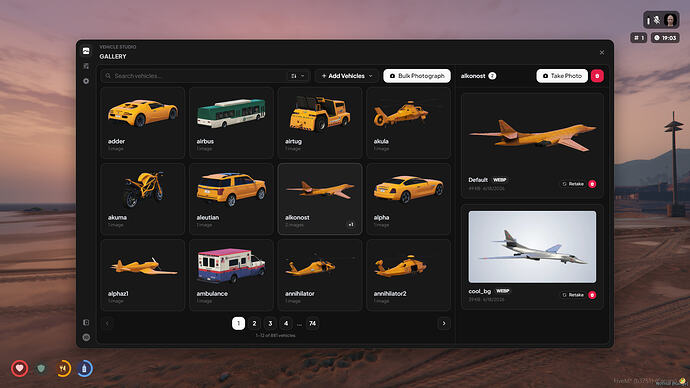Open the settings gear in the sidebar
This screenshot has width=690, height=388.
(86, 81)
